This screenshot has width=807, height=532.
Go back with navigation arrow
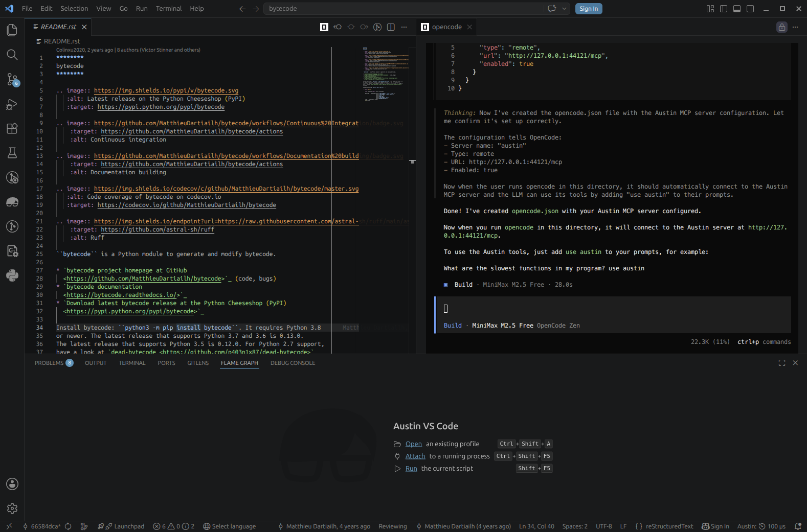click(242, 9)
